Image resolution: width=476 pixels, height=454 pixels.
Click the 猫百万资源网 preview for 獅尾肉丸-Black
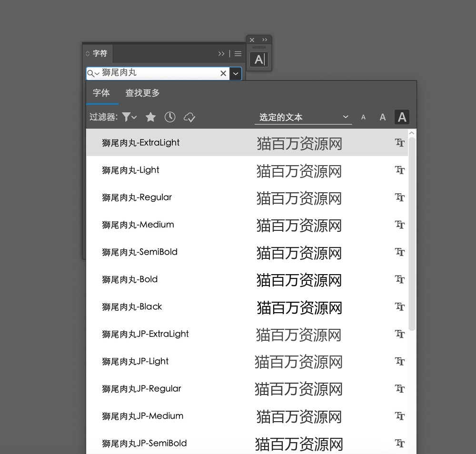click(299, 307)
